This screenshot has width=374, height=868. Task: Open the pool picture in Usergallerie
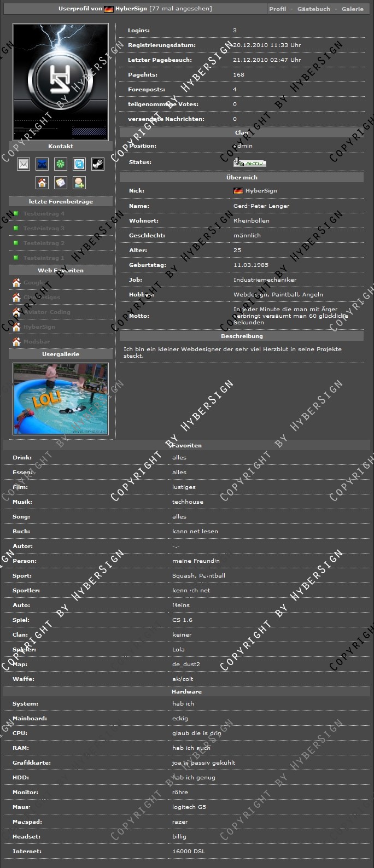point(61,399)
